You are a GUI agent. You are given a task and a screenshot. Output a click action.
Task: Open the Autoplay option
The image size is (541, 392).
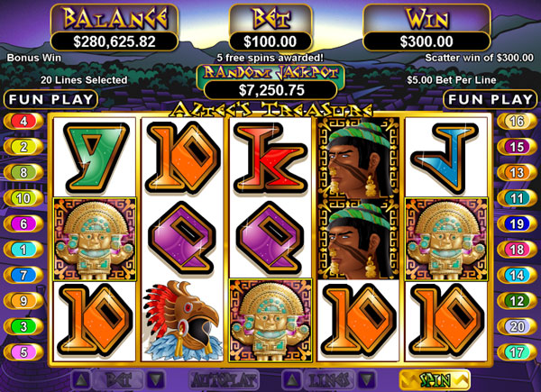click(x=224, y=380)
